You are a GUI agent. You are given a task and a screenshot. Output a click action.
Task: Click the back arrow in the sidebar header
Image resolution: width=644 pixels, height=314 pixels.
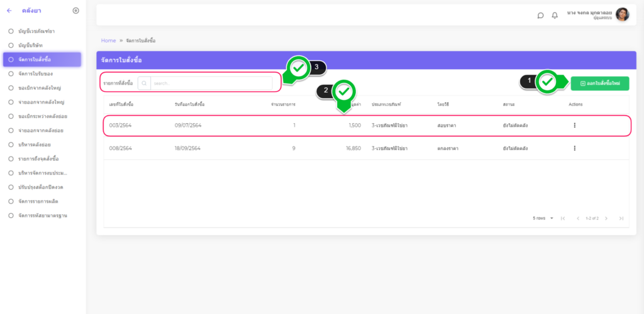click(9, 11)
